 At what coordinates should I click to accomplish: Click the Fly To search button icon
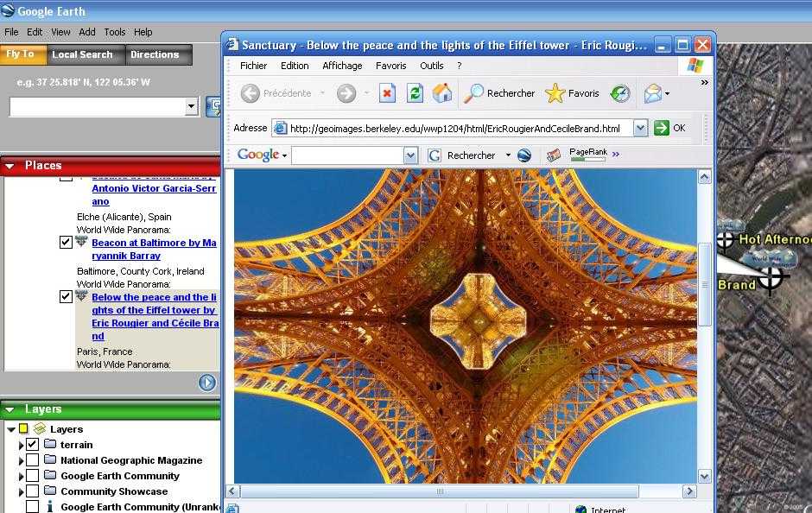coord(213,106)
